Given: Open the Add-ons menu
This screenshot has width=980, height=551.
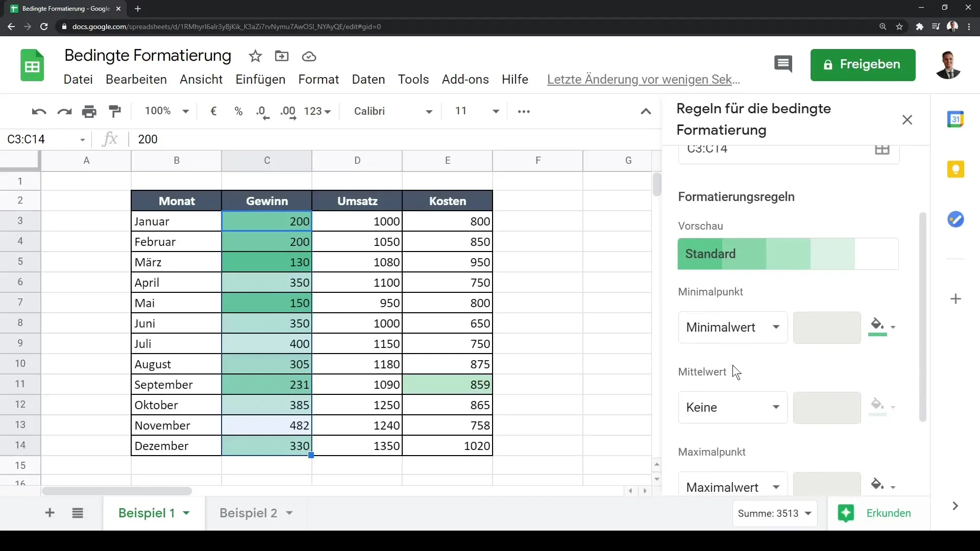Looking at the screenshot, I should [x=465, y=80].
